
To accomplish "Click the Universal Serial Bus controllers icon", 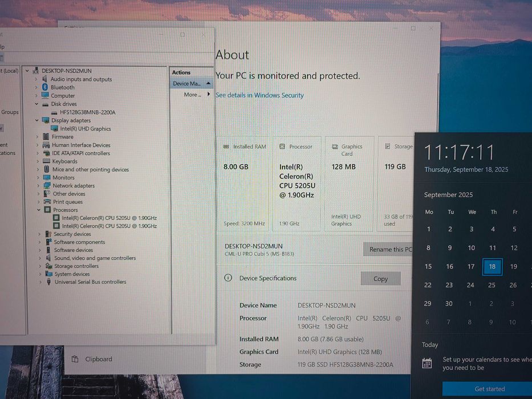I will pyautogui.click(x=49, y=282).
